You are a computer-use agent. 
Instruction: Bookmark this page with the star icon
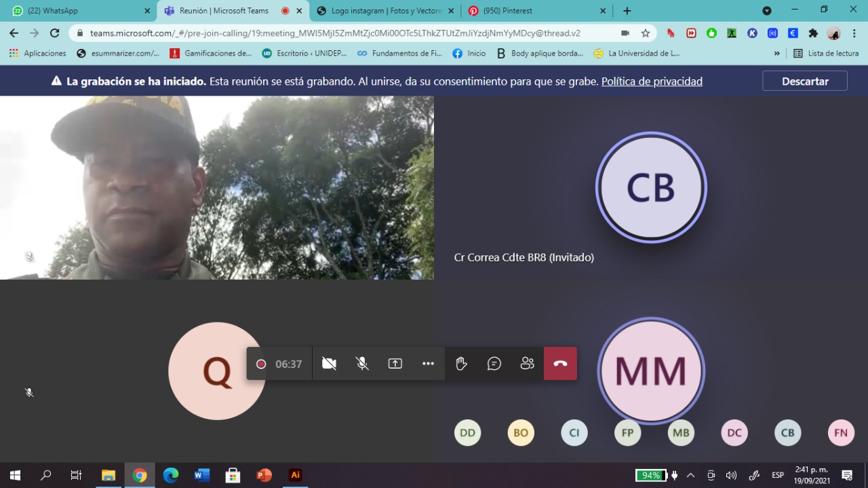(646, 33)
